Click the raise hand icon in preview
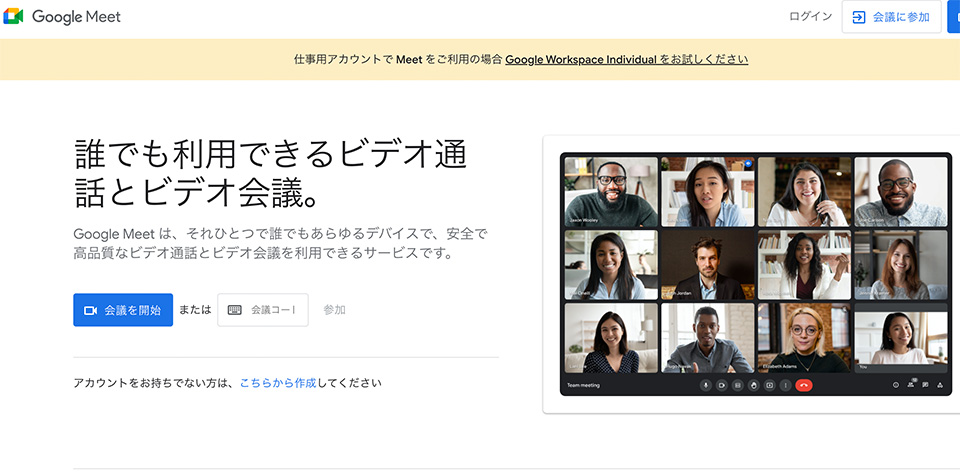This screenshot has width=960, height=476. 754,385
